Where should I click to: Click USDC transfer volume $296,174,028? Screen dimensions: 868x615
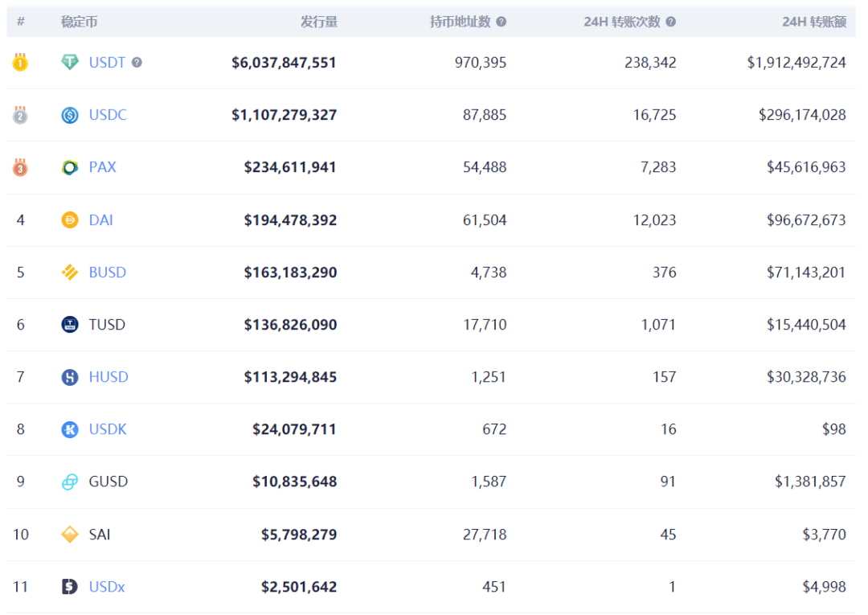coord(802,115)
